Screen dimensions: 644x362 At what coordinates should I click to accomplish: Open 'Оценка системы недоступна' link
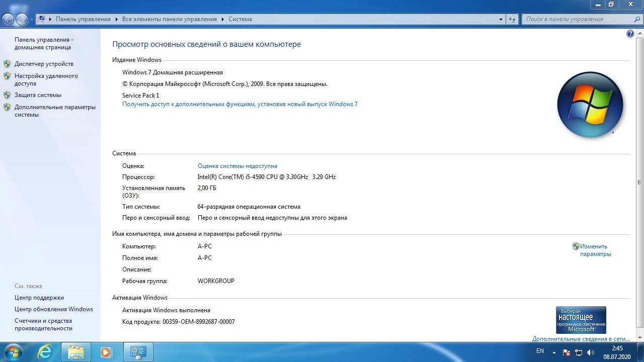[237, 166]
